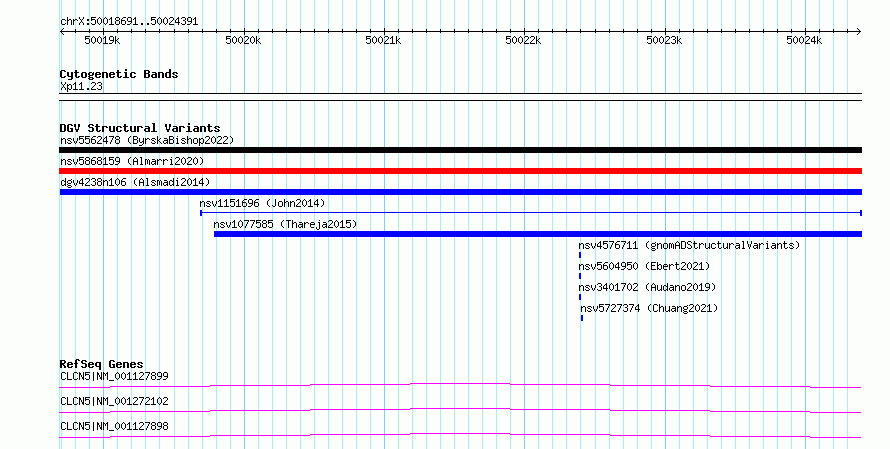
Task: Click the dgv4238n106 (Alsmadi2014) label
Action: pyautogui.click(x=135, y=182)
